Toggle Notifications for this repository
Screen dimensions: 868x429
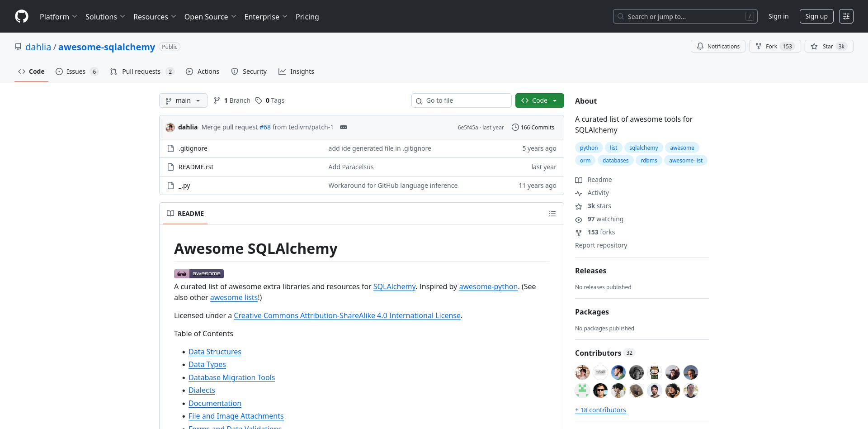pyautogui.click(x=718, y=46)
